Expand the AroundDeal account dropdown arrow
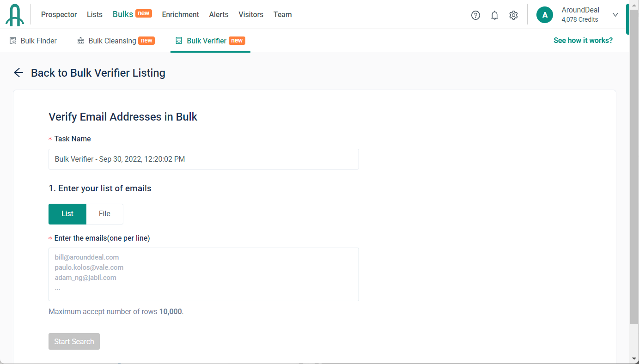Image resolution: width=639 pixels, height=364 pixels. click(x=615, y=15)
